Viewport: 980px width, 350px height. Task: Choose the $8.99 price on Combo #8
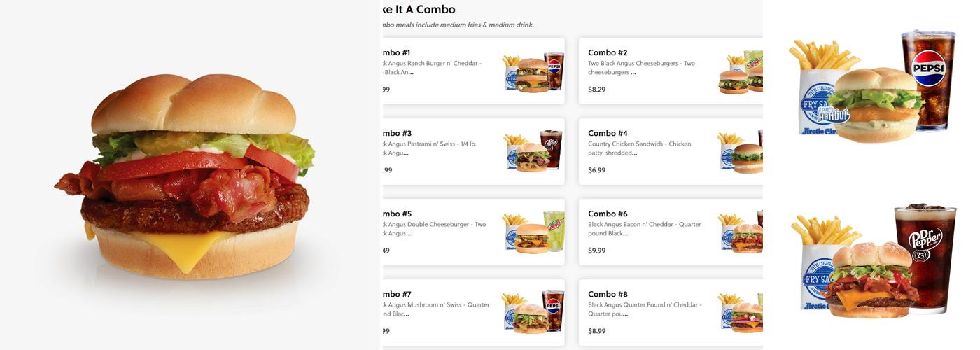pyautogui.click(x=596, y=331)
